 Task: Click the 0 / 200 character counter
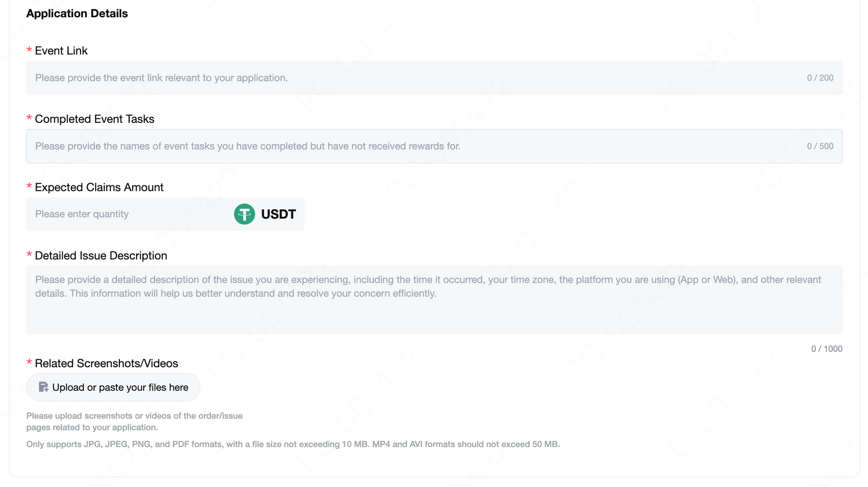click(820, 78)
